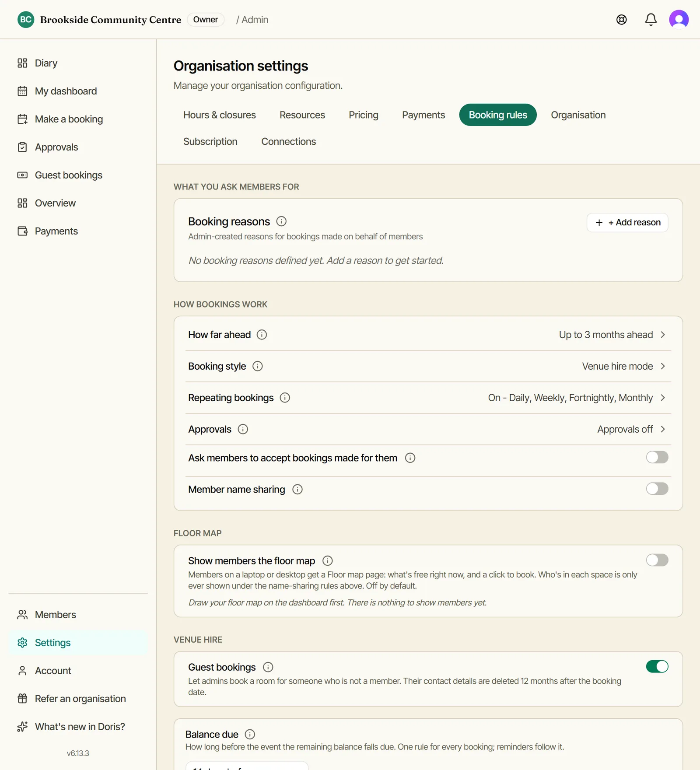The image size is (700, 770).
Task: Open Account in the sidebar
Action: click(78, 671)
